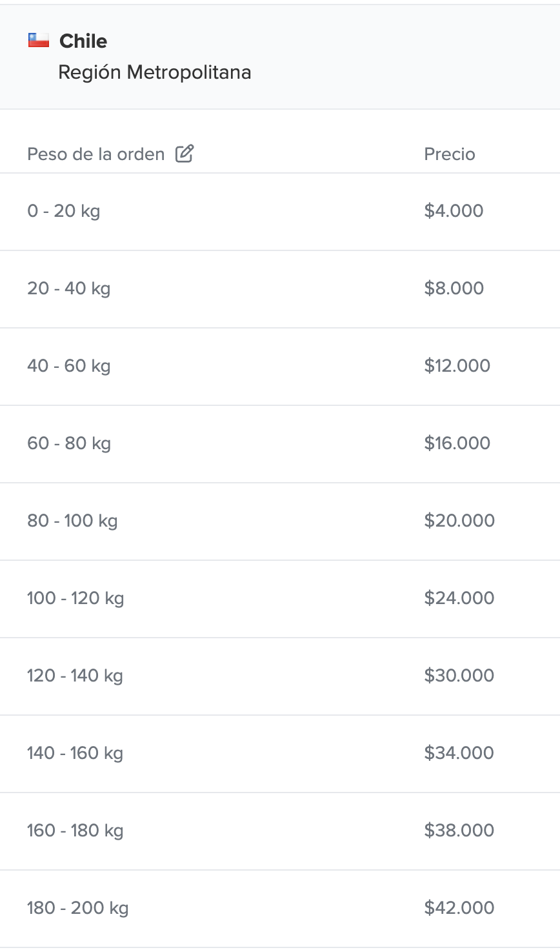Select the 20 - 40 kg weight range
This screenshot has width=560, height=950.
[69, 288]
